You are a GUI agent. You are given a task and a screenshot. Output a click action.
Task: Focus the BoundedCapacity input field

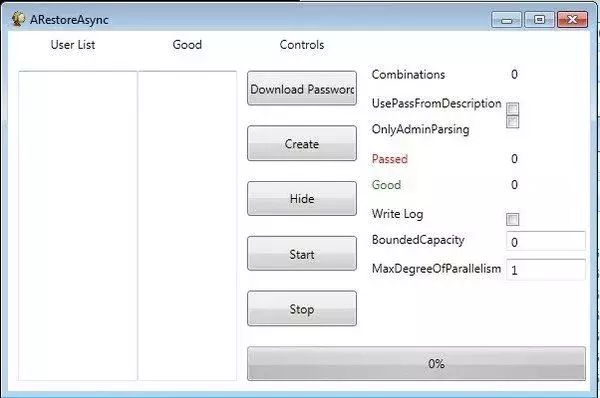(546, 241)
